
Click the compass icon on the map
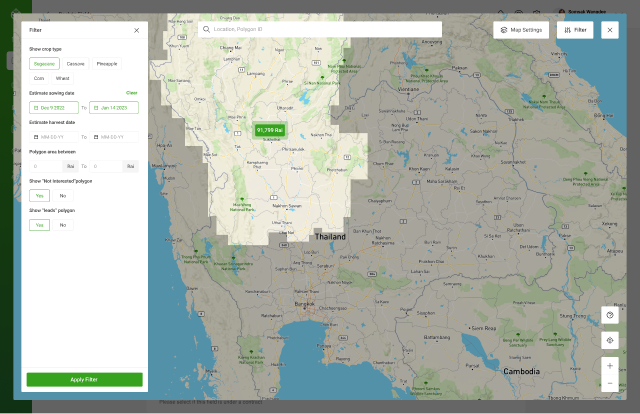pyautogui.click(x=610, y=315)
